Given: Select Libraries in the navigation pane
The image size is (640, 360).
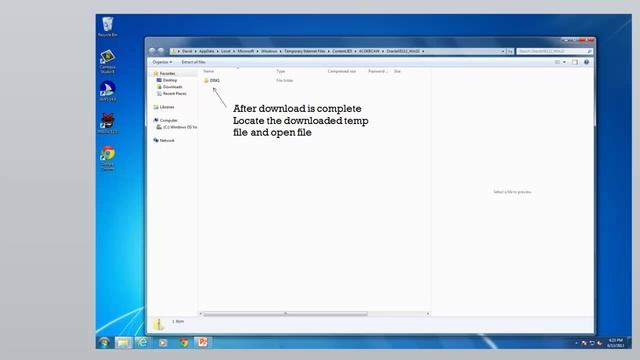Looking at the screenshot, I should click(164, 107).
